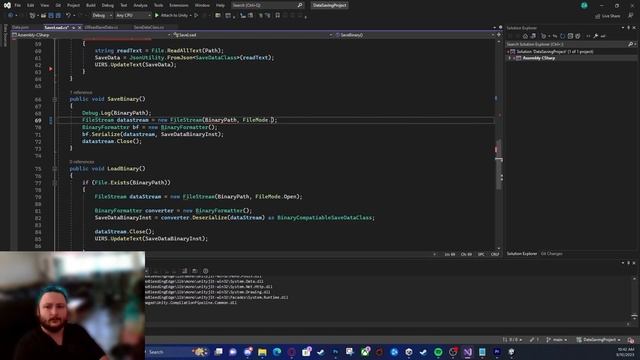Viewport: 640px width, 360px height.
Task: Toggle pin on the SaveLoad.cs tab
Action: click(x=73, y=27)
